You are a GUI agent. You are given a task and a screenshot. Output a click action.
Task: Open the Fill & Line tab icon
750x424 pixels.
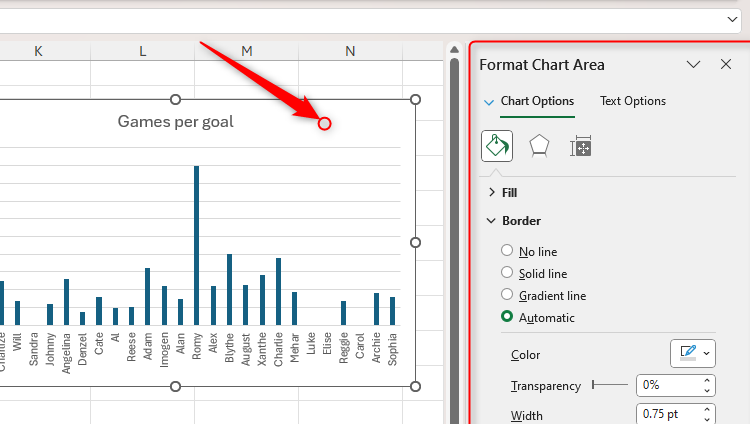[x=497, y=146]
